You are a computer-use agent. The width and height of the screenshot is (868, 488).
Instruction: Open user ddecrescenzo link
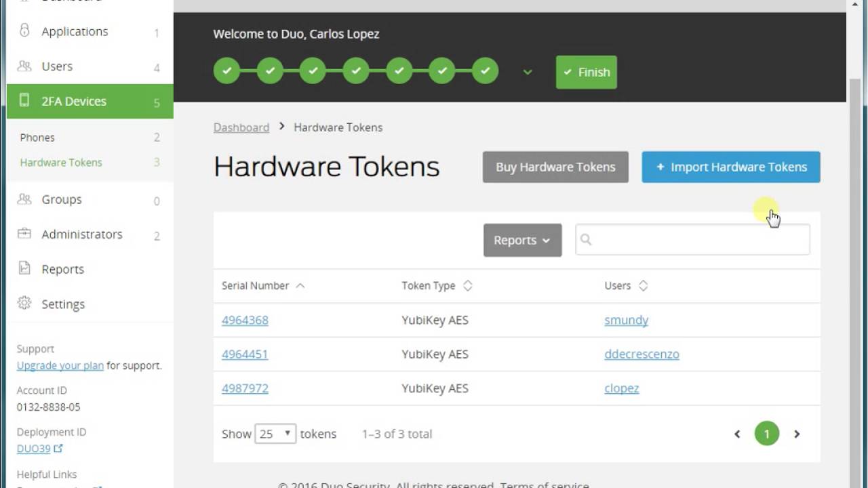click(x=642, y=354)
